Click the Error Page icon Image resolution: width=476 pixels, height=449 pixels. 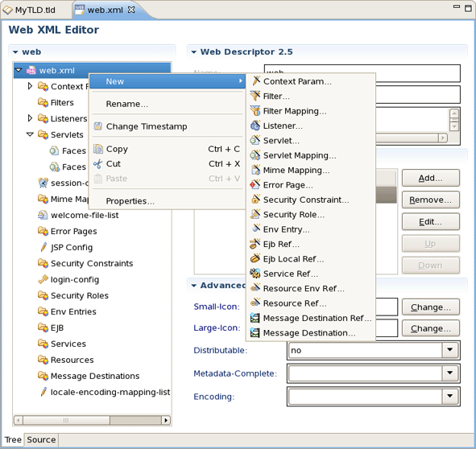[x=255, y=184]
